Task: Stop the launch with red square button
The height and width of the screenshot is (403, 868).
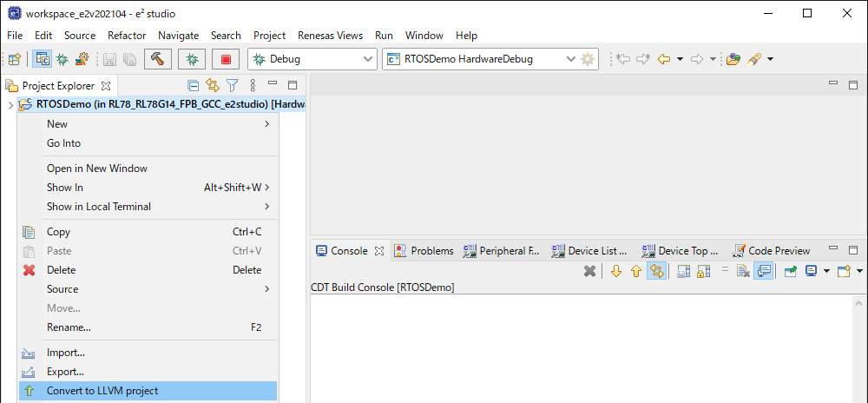Action: click(x=226, y=59)
